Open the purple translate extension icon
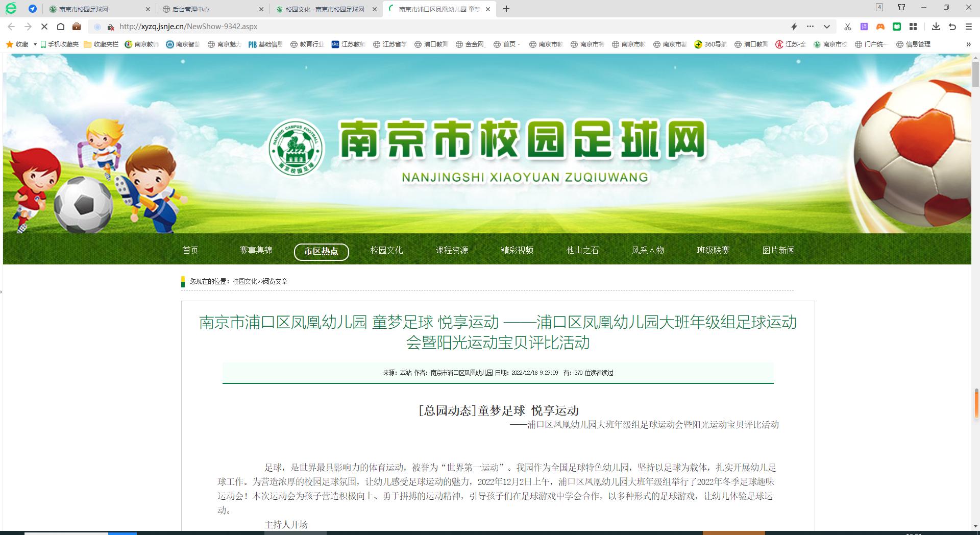This screenshot has height=535, width=980. click(x=864, y=27)
